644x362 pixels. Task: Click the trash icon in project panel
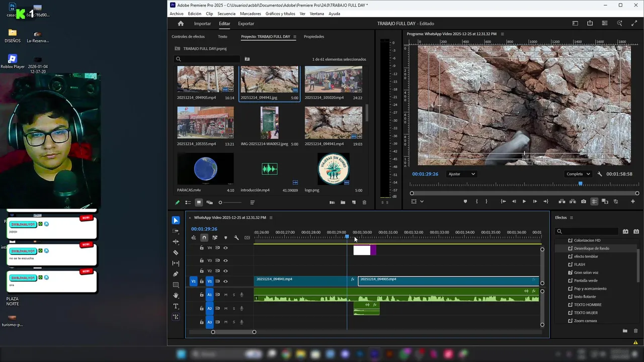pyautogui.click(x=364, y=203)
